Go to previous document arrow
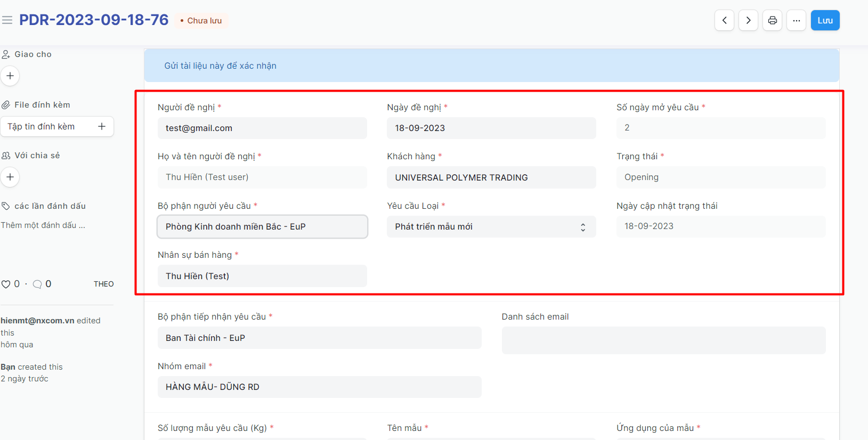 point(724,20)
